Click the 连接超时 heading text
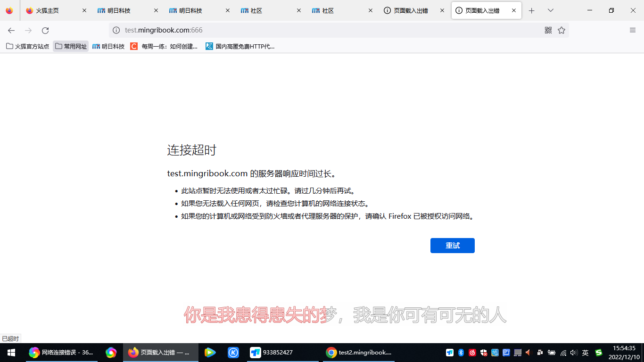Viewport: 644px width, 362px height. click(x=192, y=150)
